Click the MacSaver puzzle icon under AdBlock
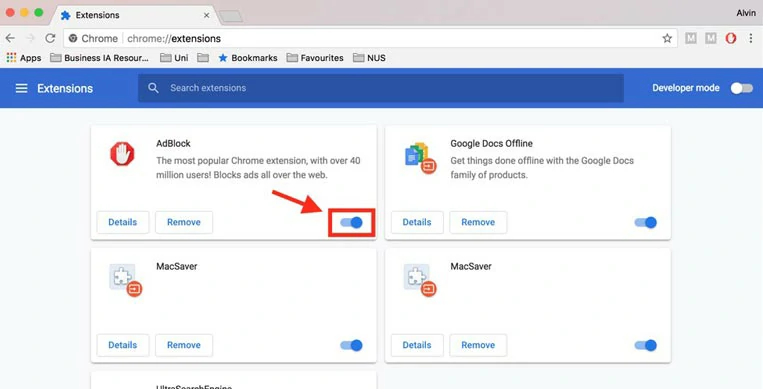This screenshot has height=389, width=763. point(125,280)
